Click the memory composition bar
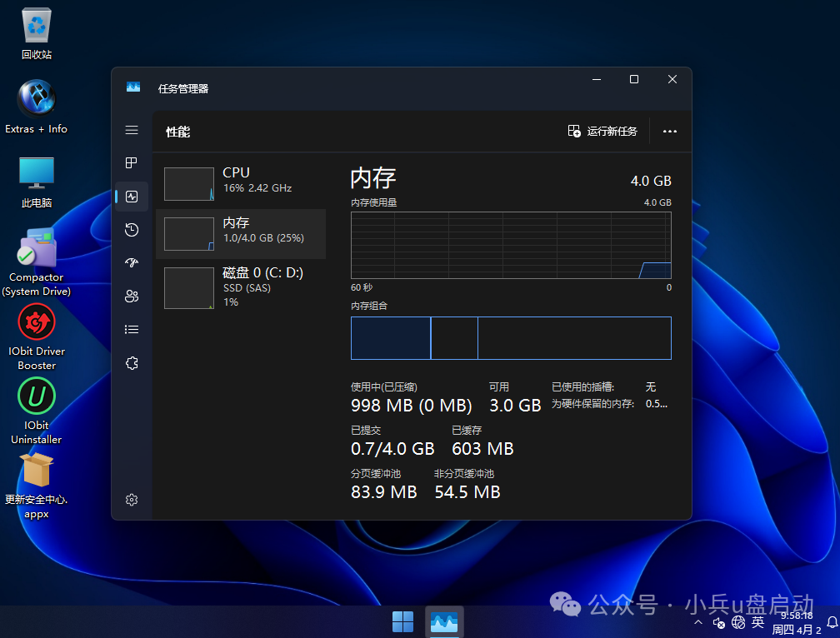This screenshot has height=638, width=840. point(511,338)
